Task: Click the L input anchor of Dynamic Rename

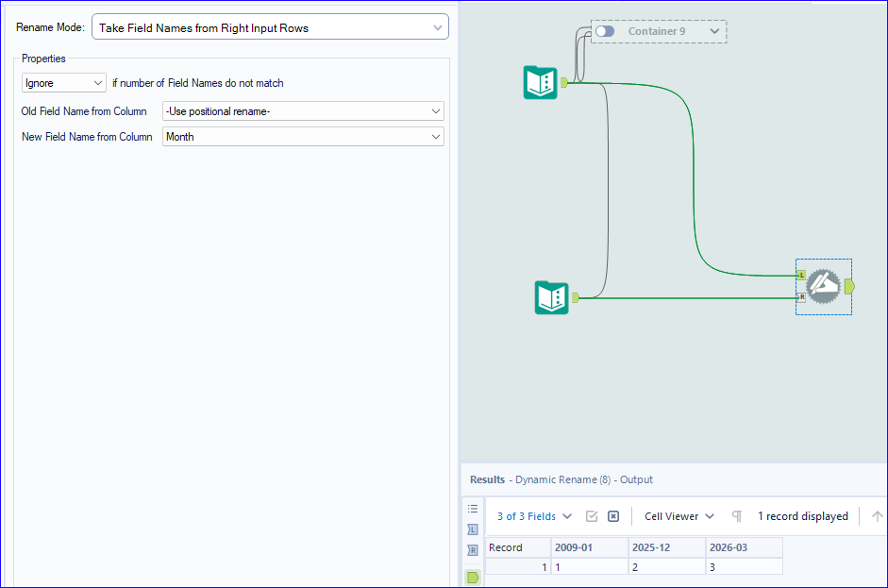Action: [x=801, y=276]
